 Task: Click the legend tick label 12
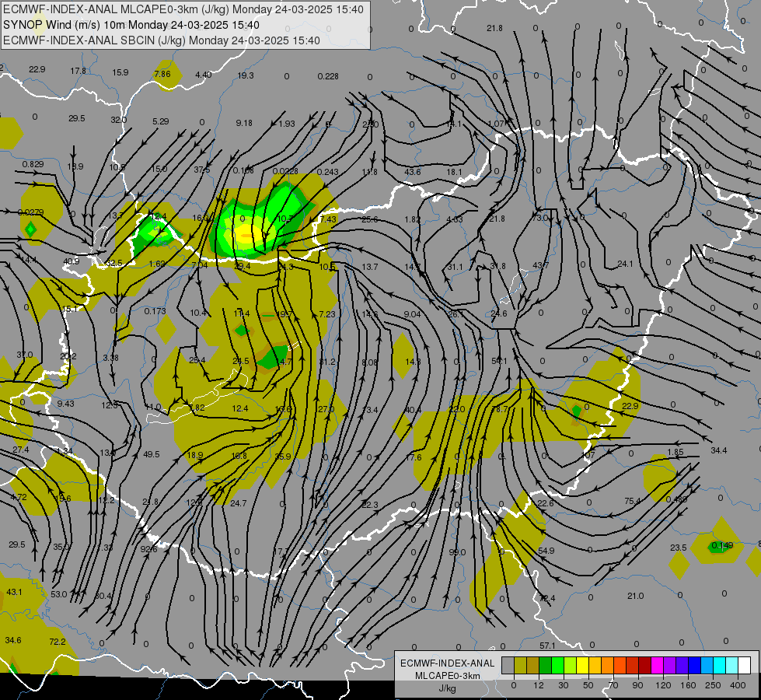539,685
